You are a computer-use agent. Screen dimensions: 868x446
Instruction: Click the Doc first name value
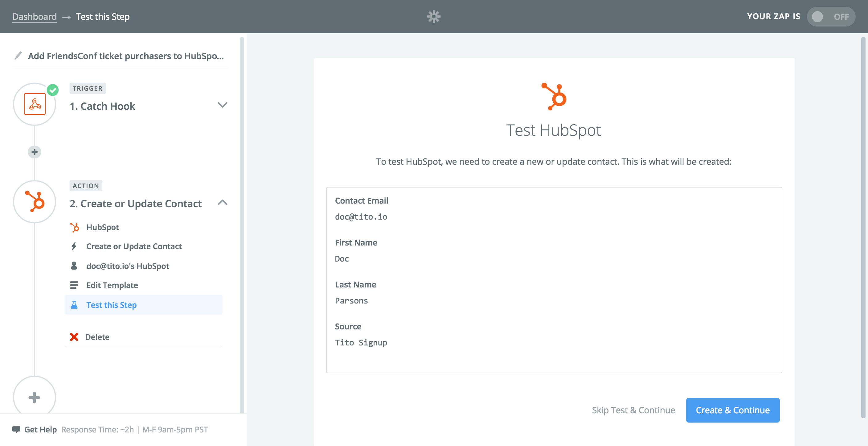[342, 258]
